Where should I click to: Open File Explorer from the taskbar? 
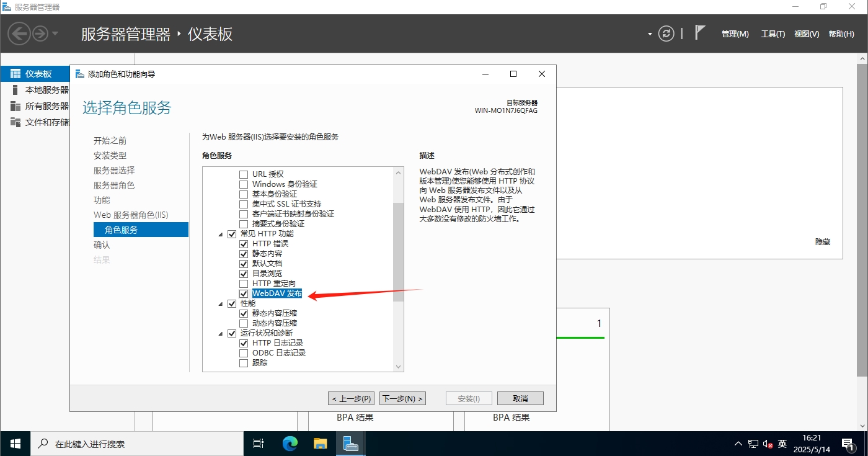click(x=320, y=444)
